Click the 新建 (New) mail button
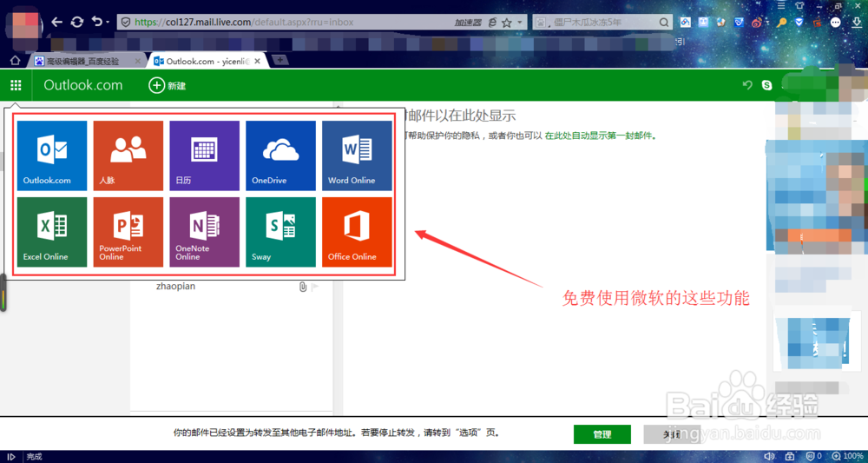Viewport: 868px width, 463px height. coord(168,85)
